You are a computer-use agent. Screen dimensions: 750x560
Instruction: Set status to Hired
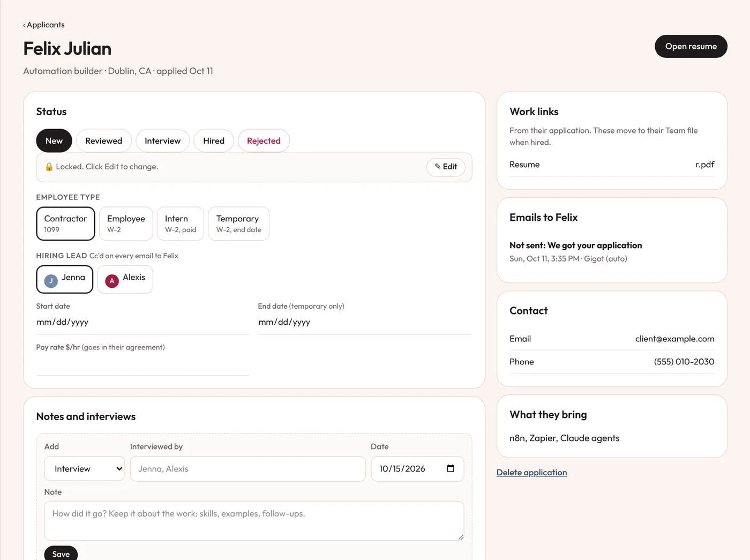tap(214, 141)
